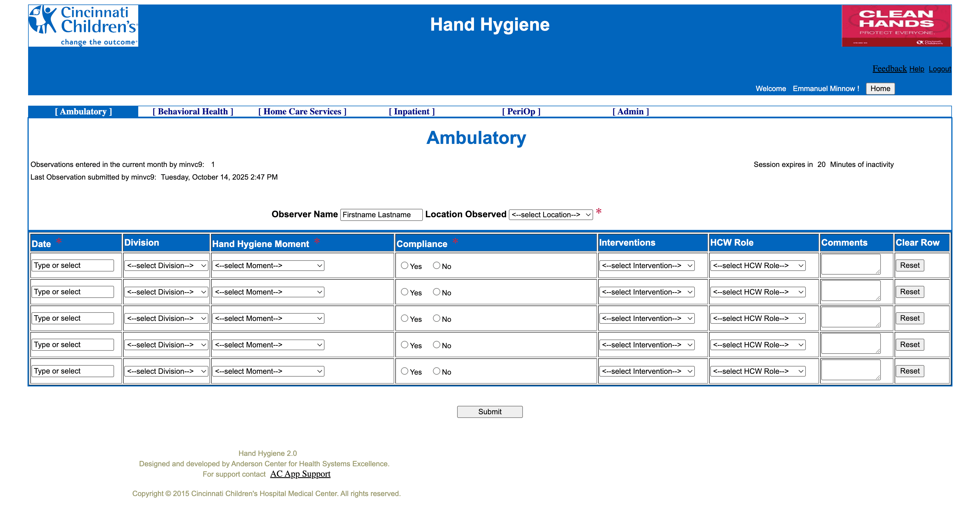This screenshot has height=525, width=980.
Task: Switch to the Behavioral Health tab
Action: click(193, 112)
